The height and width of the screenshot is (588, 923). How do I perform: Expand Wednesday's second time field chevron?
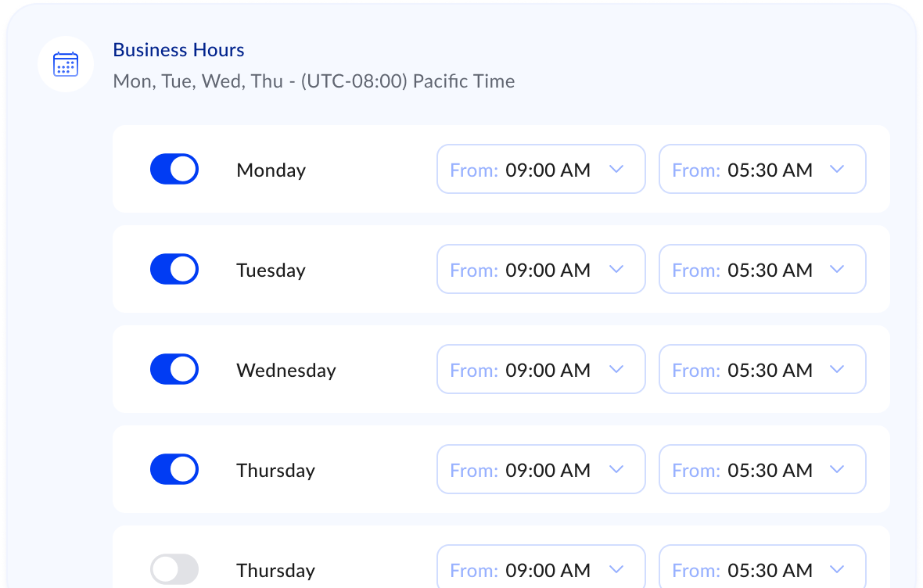coord(837,369)
